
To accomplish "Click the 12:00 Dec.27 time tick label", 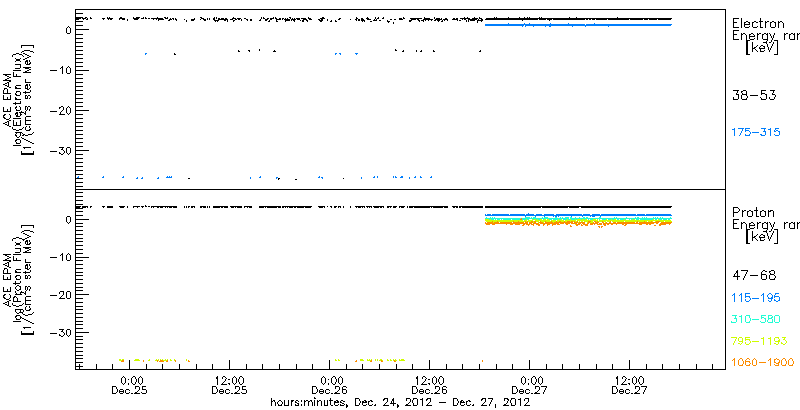I will (631, 385).
